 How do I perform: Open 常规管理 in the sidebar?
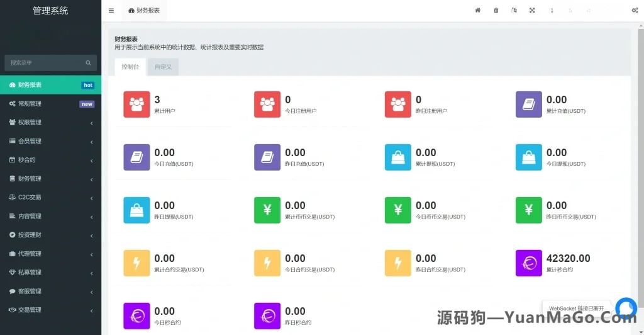pyautogui.click(x=50, y=103)
